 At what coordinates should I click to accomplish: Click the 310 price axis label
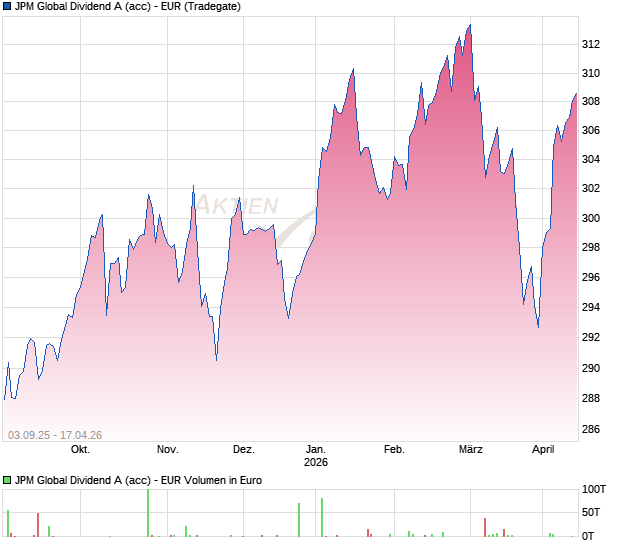pyautogui.click(x=591, y=73)
